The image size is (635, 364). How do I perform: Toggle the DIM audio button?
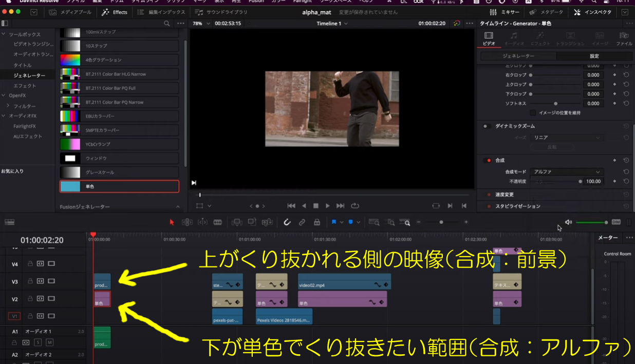click(x=615, y=222)
